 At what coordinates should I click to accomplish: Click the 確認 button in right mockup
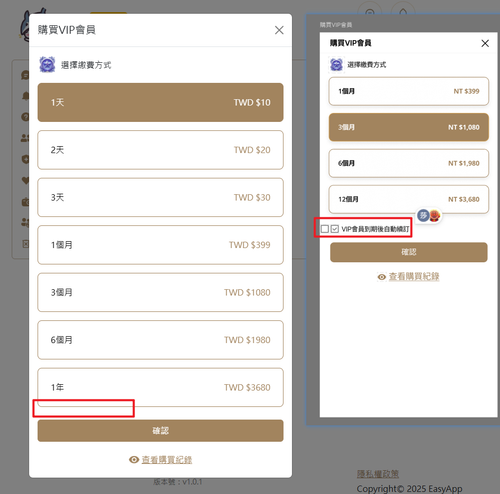(x=409, y=252)
